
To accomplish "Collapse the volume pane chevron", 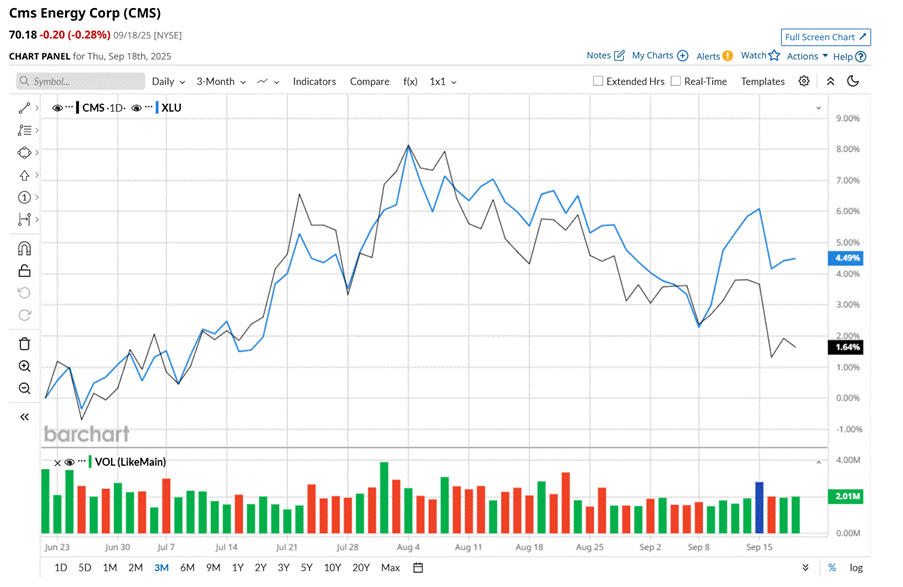I will (x=818, y=463).
